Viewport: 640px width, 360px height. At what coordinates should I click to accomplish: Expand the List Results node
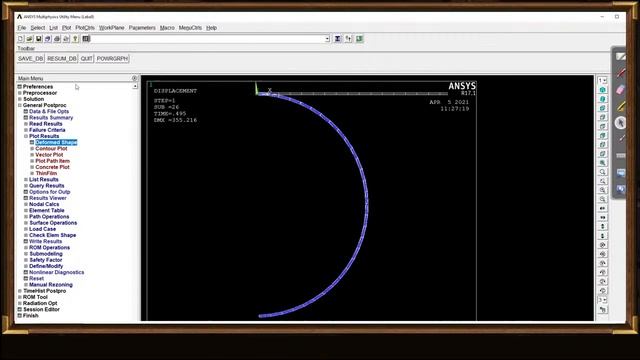click(x=26, y=179)
